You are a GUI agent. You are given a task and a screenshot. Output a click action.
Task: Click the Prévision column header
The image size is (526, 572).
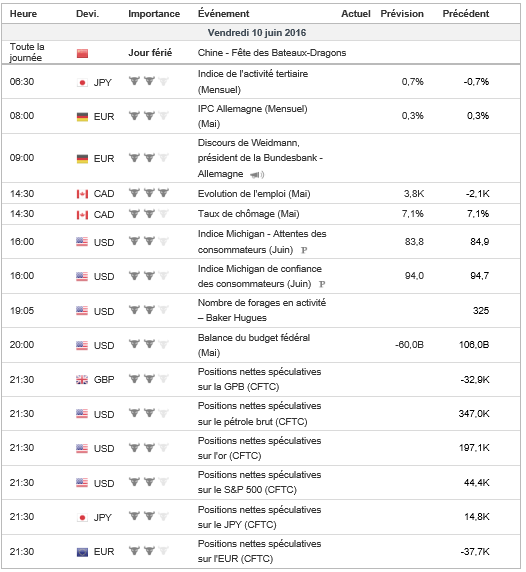coord(402,14)
